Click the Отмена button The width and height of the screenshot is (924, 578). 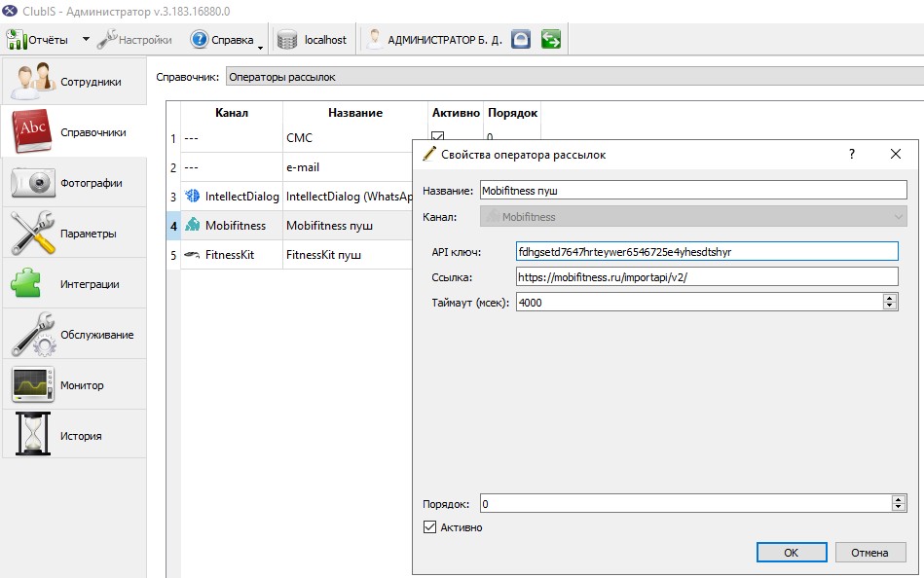point(869,552)
